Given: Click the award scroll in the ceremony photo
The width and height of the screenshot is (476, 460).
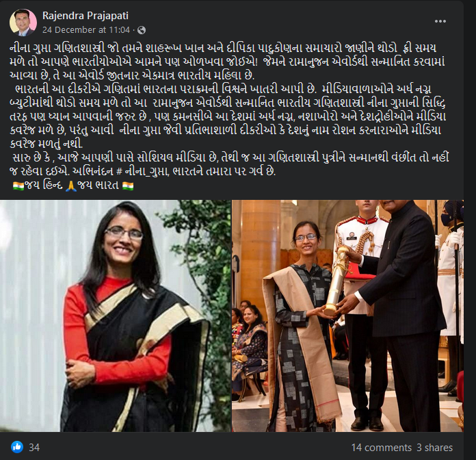Looking at the screenshot, I should (336, 281).
